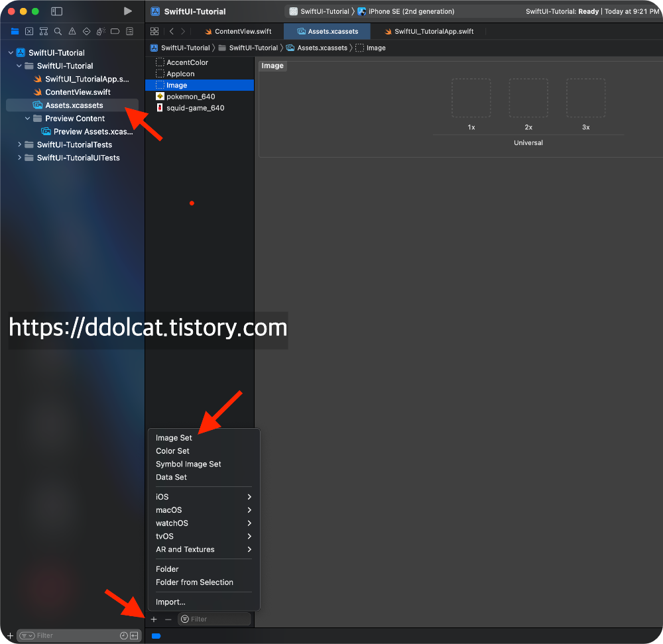663x644 pixels.
Task: Expand the SwiftUI-TutorialTests folder
Action: tap(19, 144)
